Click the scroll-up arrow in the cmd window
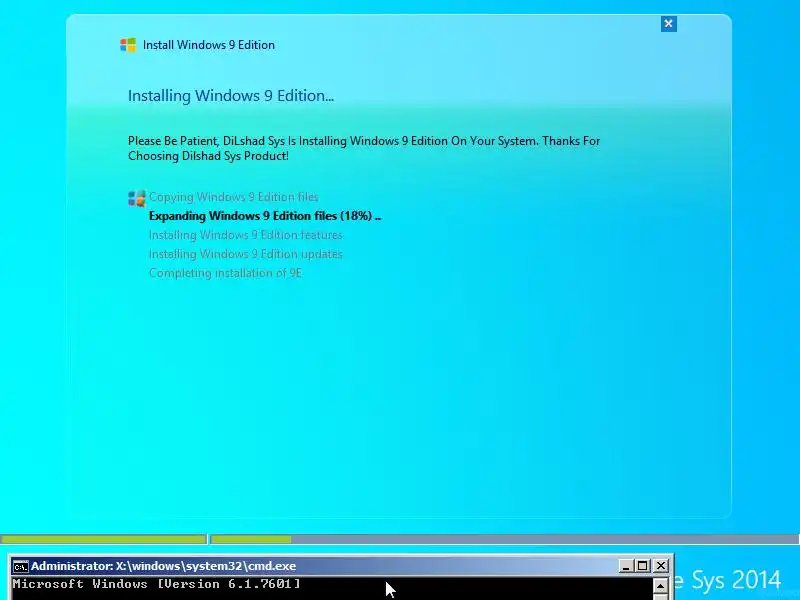The image size is (800, 600). [660, 586]
